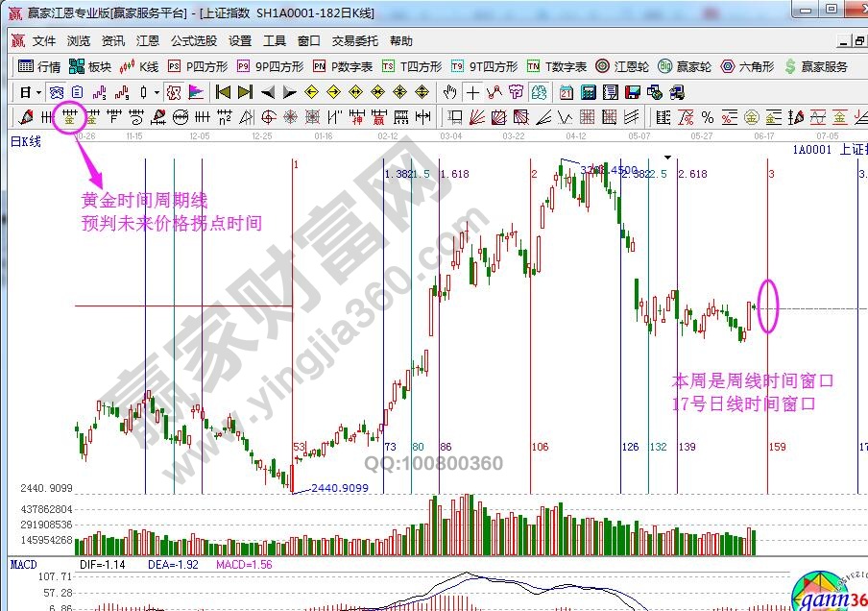The width and height of the screenshot is (868, 611).
Task: Click the 159 time cycle marker label
Action: click(x=777, y=448)
